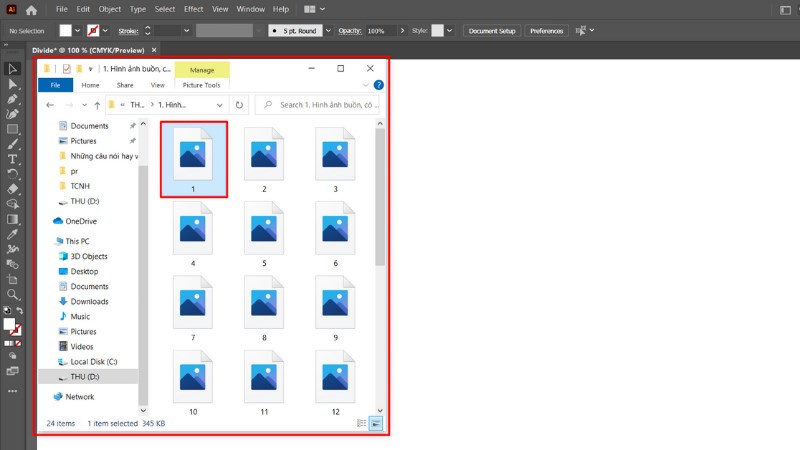Refresh the Explorer folder view
Viewport: 800px width, 450px height.
239,104
